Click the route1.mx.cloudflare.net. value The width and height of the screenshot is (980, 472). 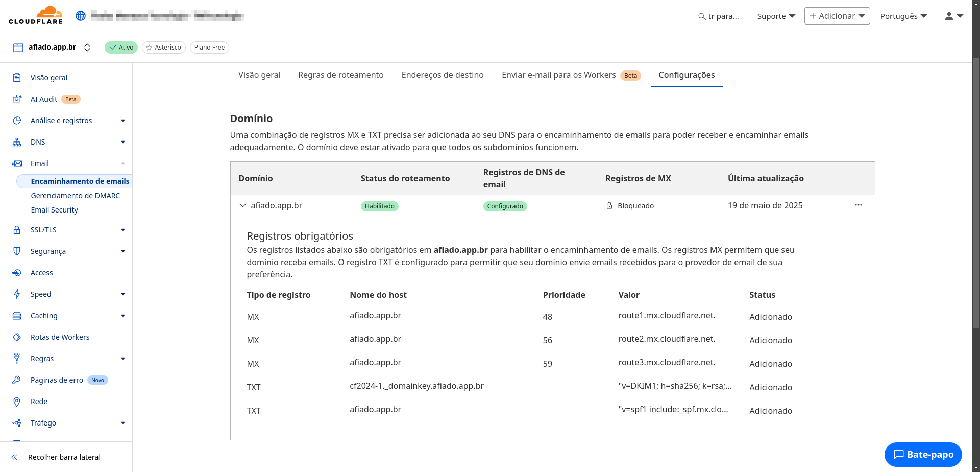667,316
